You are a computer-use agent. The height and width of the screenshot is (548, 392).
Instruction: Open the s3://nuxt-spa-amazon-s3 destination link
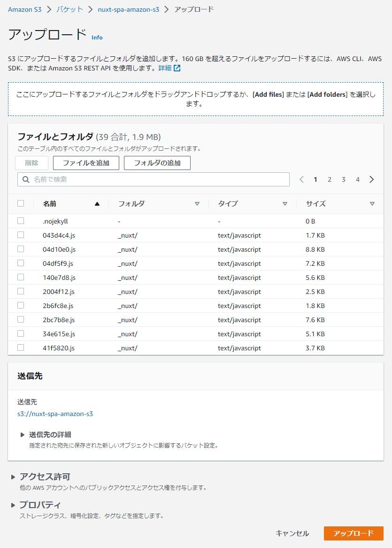(x=55, y=414)
